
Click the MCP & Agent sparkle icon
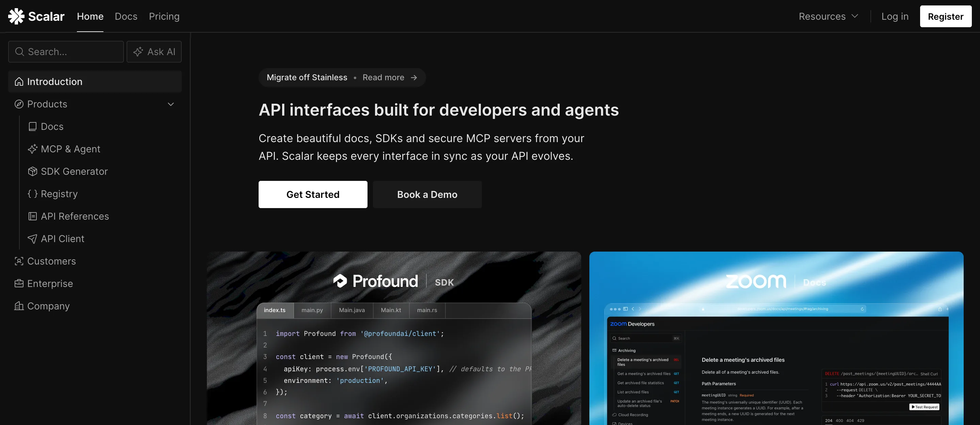(33, 149)
